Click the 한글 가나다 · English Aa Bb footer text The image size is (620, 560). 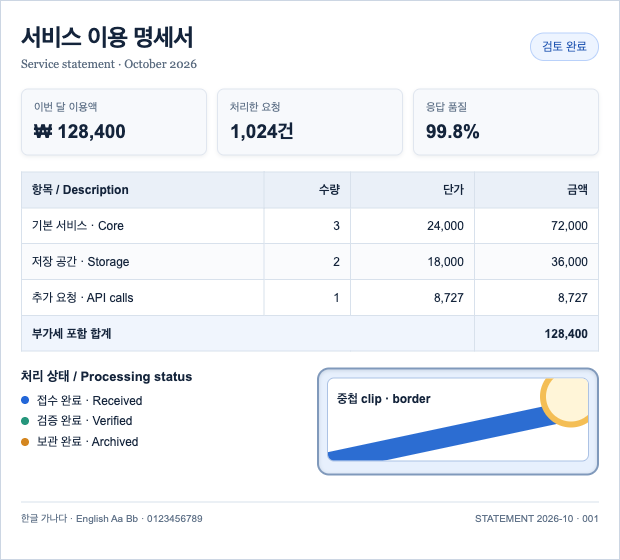[112, 518]
